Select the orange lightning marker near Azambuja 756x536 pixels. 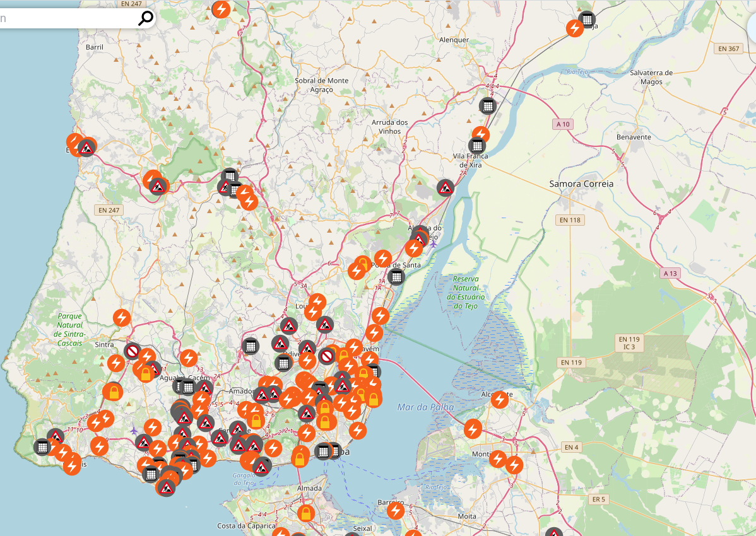[x=575, y=28]
